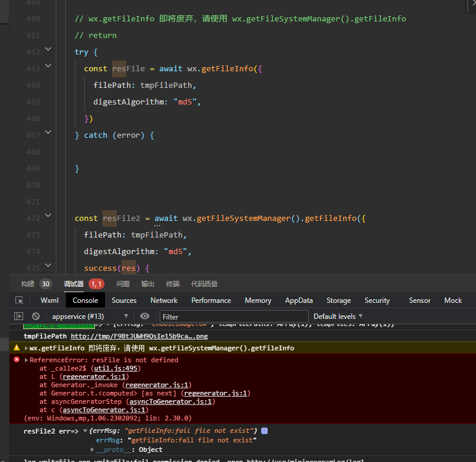Click success(res) on line 475
Image resolution: width=476 pixels, height=462 pixels.
point(112,268)
